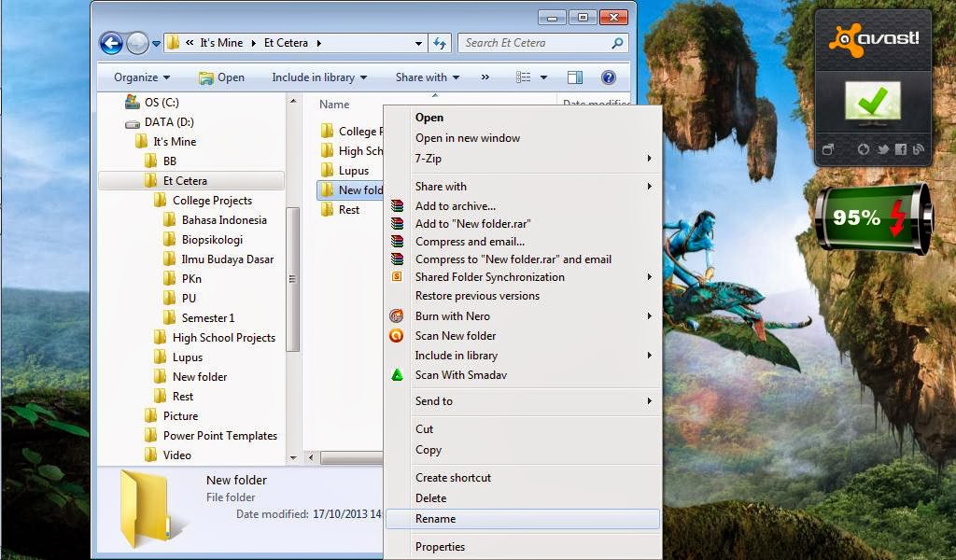Select Power Point Templates in the tree
The width and height of the screenshot is (956, 560).
click(220, 436)
